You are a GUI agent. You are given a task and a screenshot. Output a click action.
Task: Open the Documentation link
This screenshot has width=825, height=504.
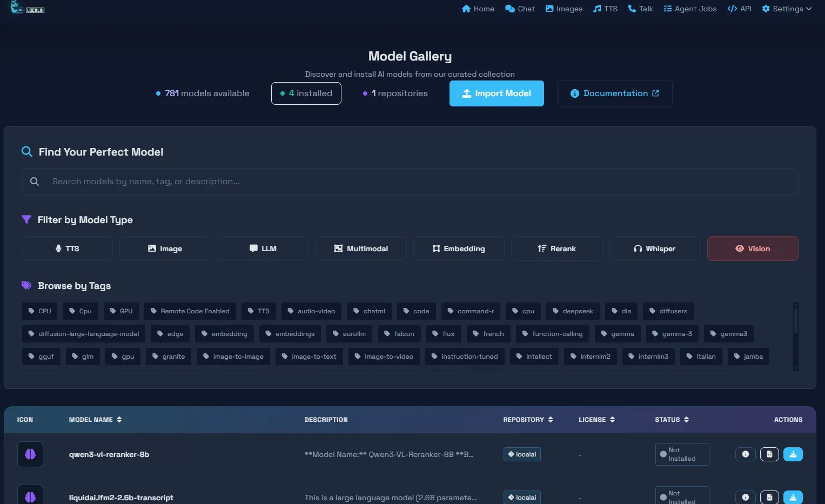point(614,93)
